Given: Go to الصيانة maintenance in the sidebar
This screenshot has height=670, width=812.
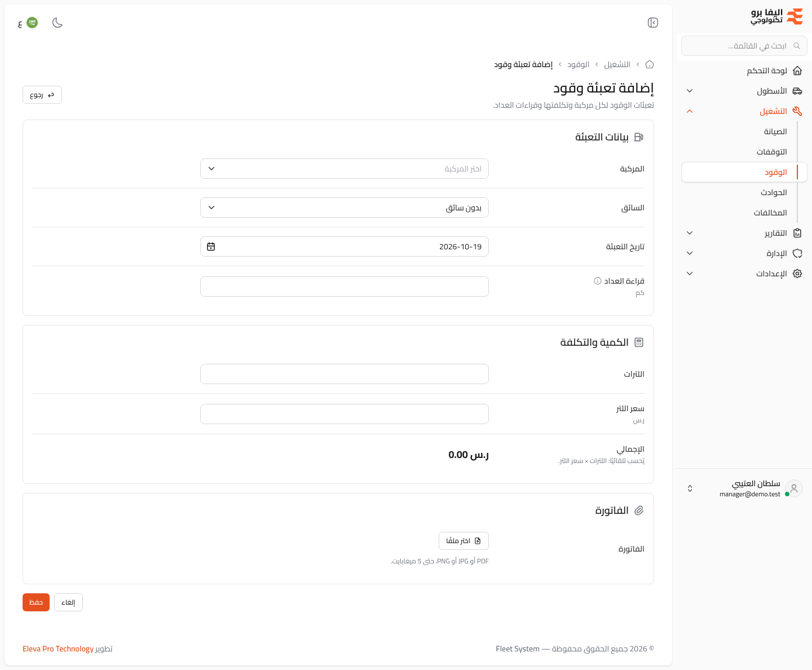Looking at the screenshot, I should point(775,131).
